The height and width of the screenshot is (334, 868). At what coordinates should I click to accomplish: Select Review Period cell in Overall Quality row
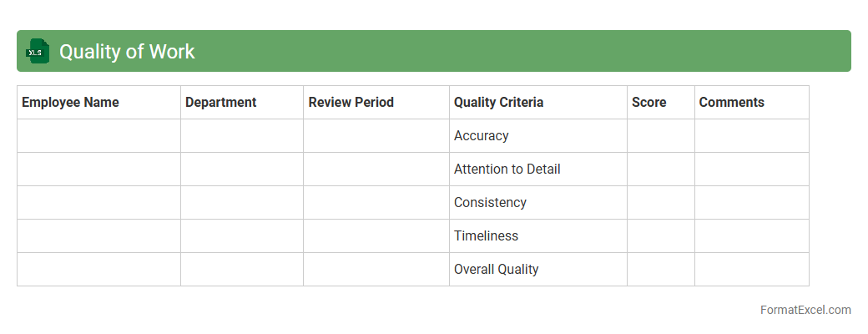(376, 270)
